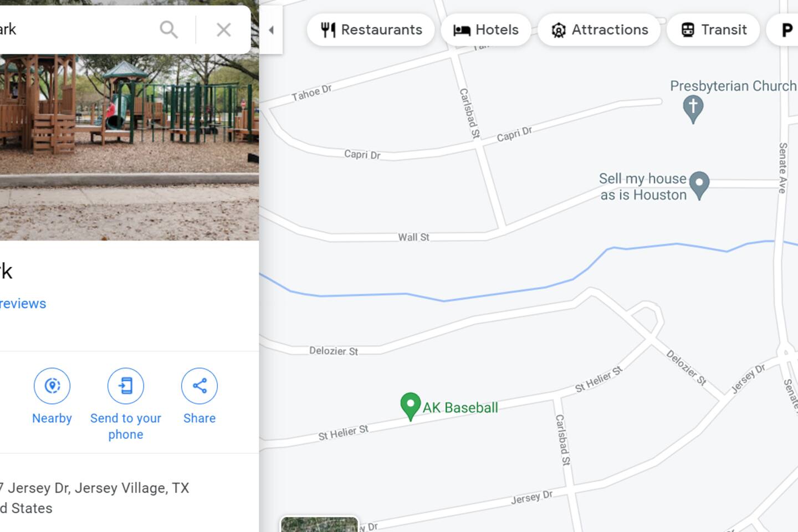The image size is (798, 532).
Task: Open the Share icon button
Action: [199, 386]
